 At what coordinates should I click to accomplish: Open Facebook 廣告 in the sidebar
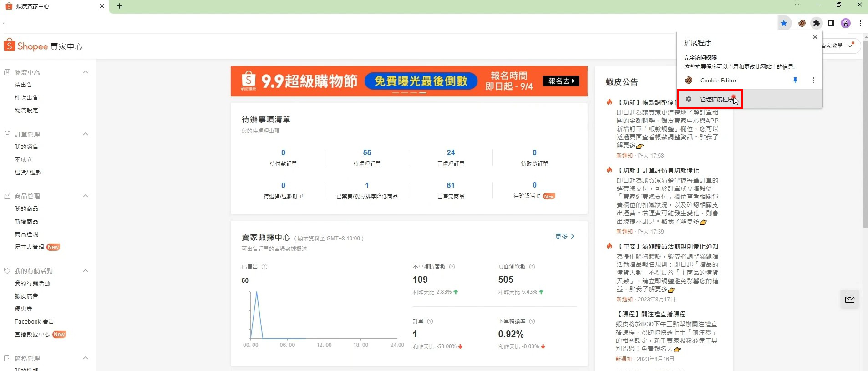pos(34,322)
